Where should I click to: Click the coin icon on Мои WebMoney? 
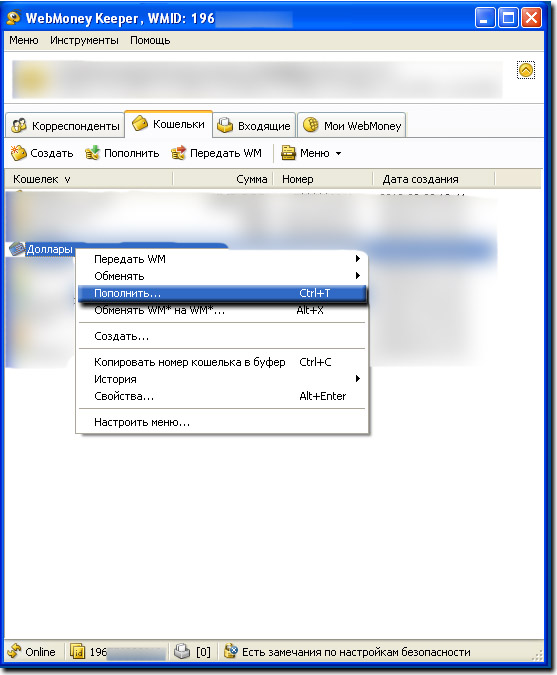[310, 125]
